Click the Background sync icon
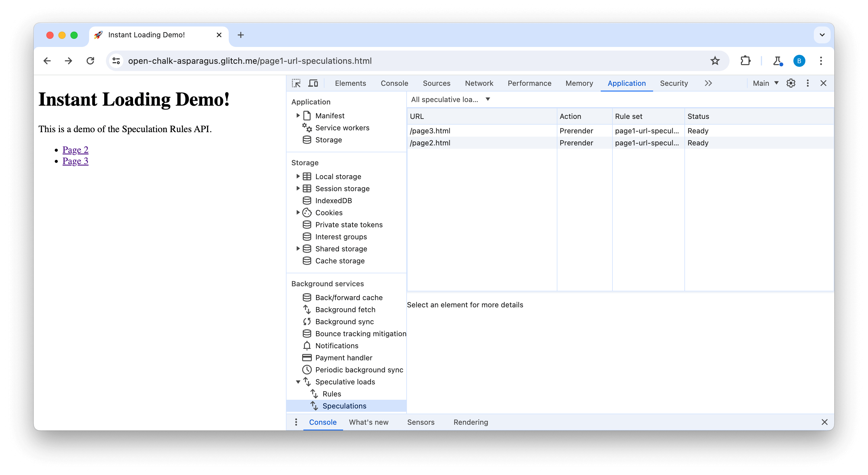This screenshot has height=475, width=868. coord(306,321)
